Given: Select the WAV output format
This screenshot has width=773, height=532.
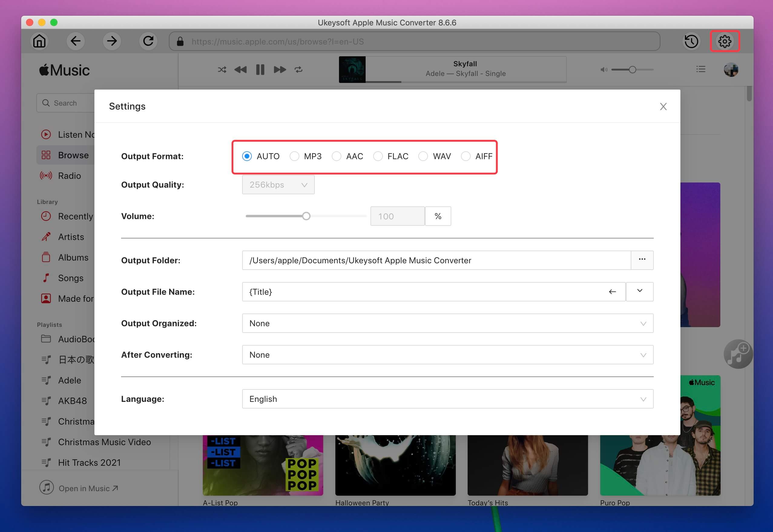Looking at the screenshot, I should coord(423,156).
